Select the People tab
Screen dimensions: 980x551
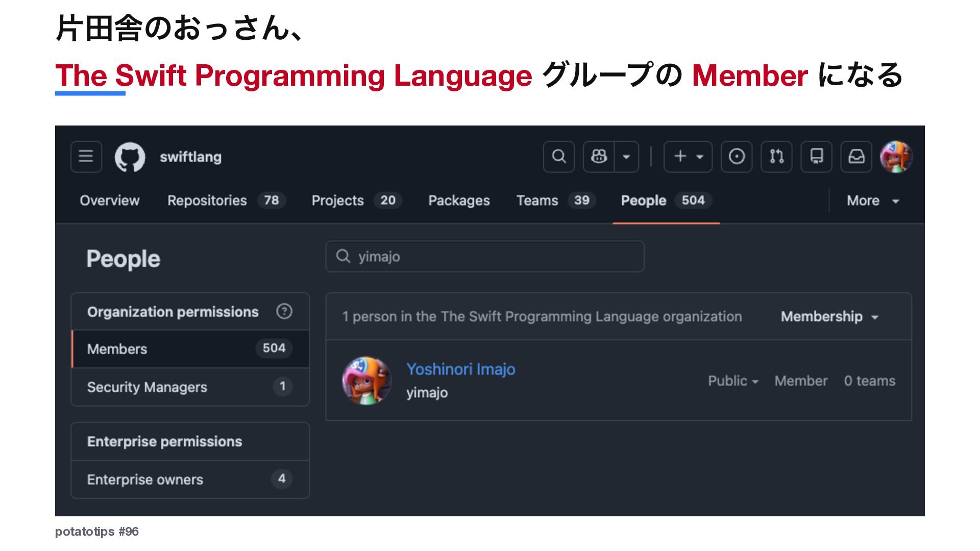pyautogui.click(x=666, y=201)
